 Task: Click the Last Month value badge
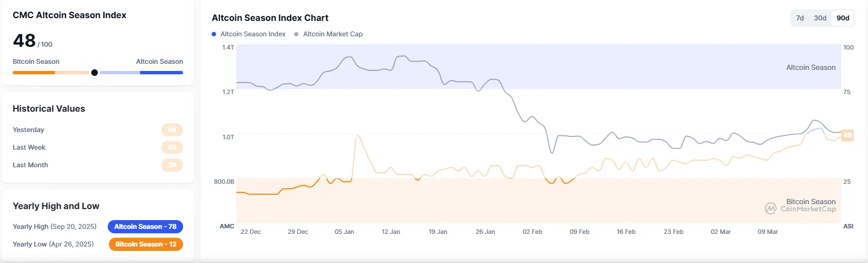point(172,165)
